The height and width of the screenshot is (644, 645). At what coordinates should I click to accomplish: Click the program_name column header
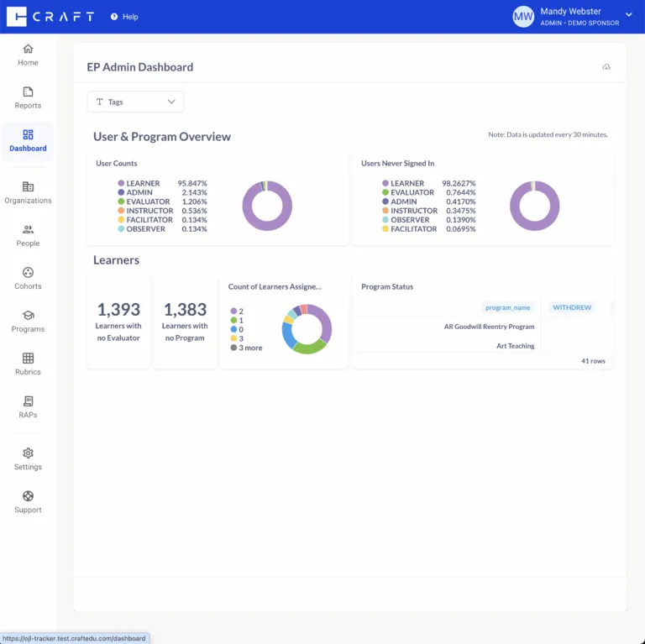[507, 307]
